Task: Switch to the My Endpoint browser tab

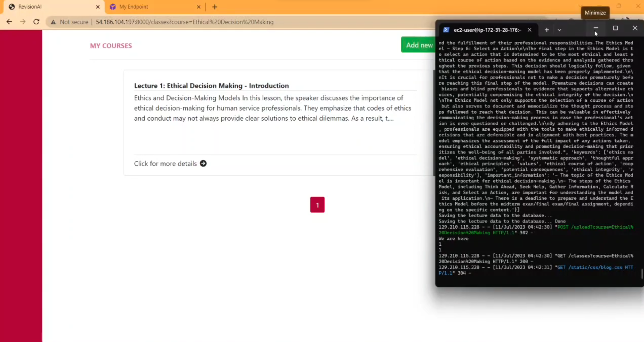Action: [x=155, y=7]
